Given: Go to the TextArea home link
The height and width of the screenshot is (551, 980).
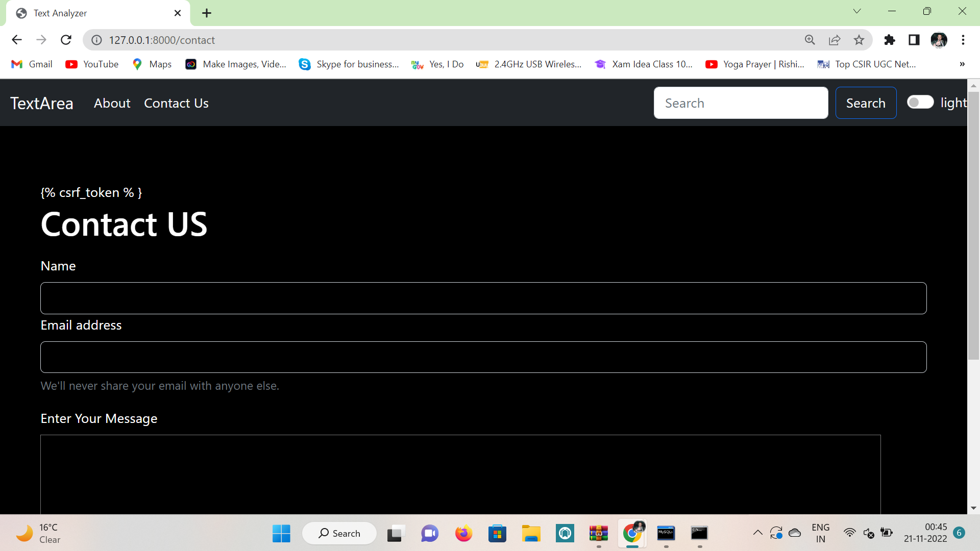Looking at the screenshot, I should (41, 103).
